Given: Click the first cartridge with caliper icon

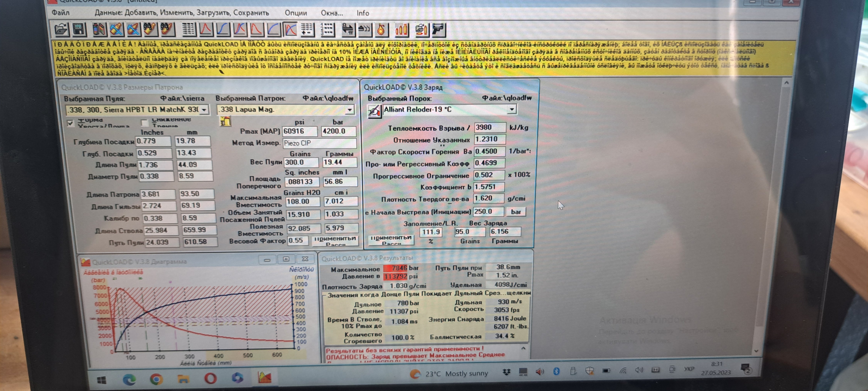Looking at the screenshot, I should pos(116,30).
